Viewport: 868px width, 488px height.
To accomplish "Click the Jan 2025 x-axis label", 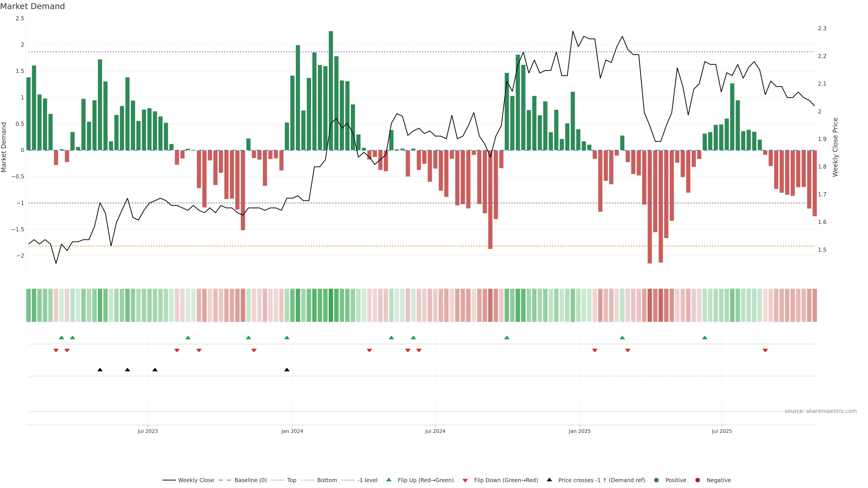I will click(x=580, y=431).
